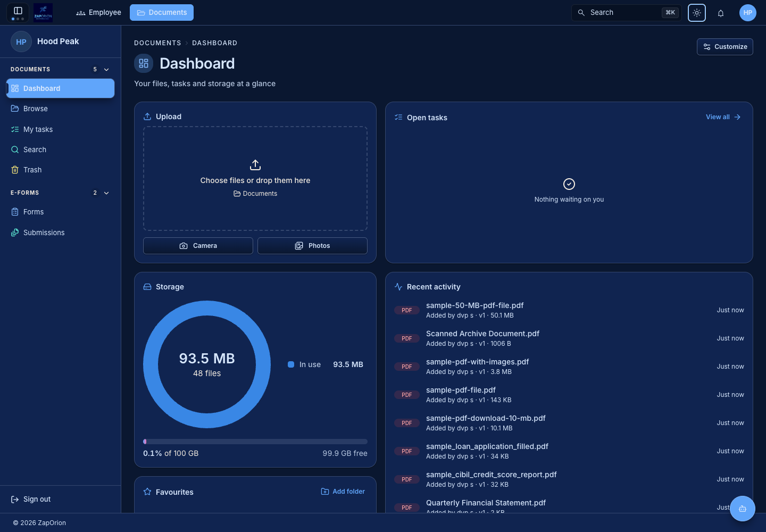Click Add folder in Favourites

point(343,492)
